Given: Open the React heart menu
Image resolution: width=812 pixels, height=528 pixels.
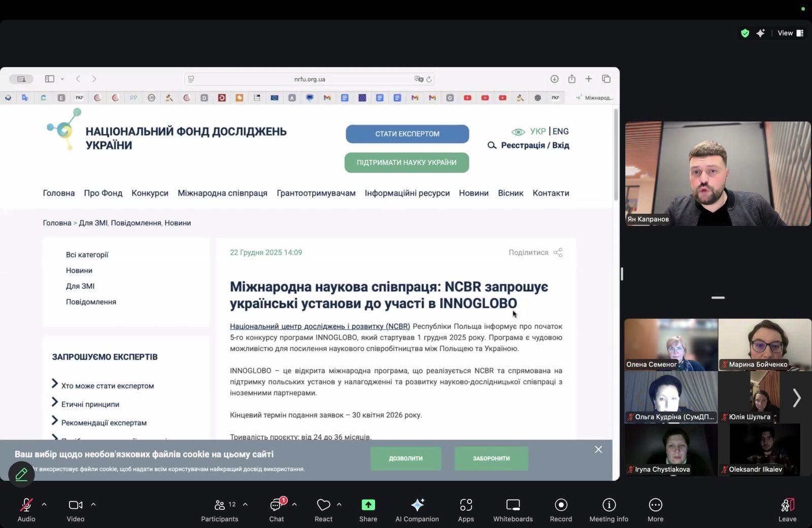Looking at the screenshot, I should click(323, 510).
